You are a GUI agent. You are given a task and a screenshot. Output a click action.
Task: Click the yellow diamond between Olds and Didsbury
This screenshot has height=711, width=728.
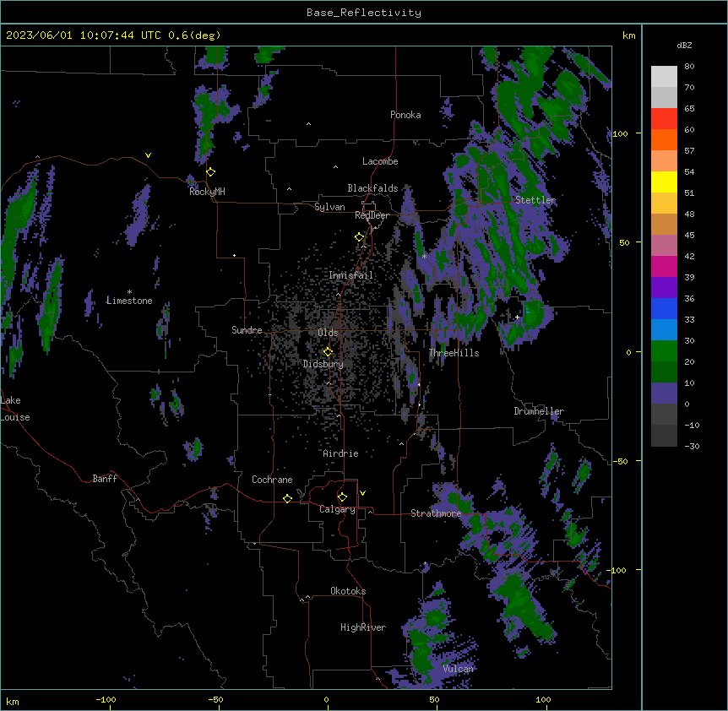[x=328, y=352]
